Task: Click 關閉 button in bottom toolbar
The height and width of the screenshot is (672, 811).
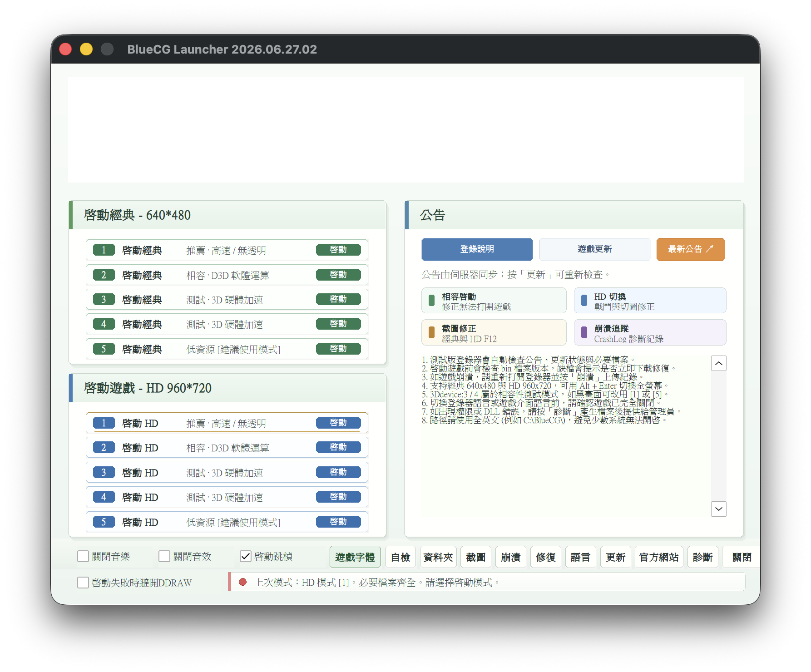Action: 742,557
